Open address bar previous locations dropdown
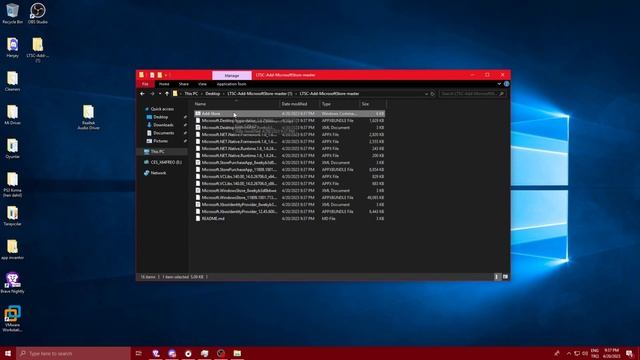 426,94
